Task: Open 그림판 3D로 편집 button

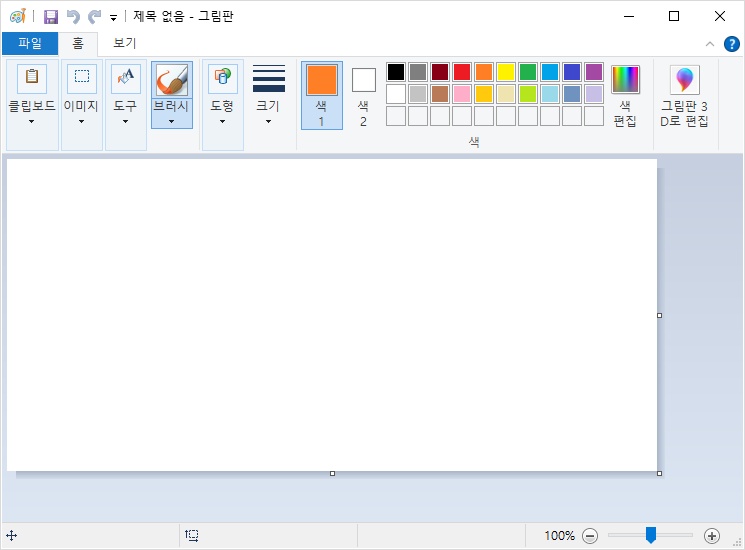Action: 685,95
